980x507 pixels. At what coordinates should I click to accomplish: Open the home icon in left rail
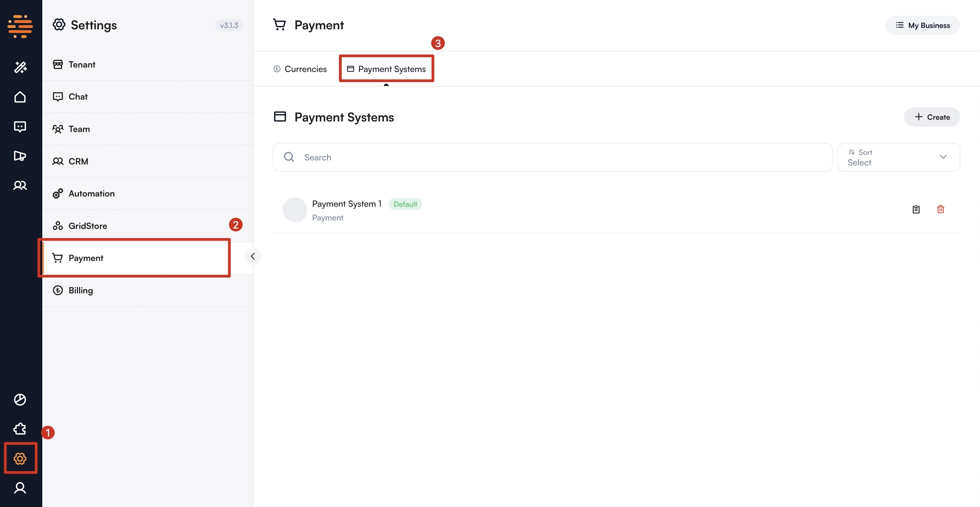point(20,97)
